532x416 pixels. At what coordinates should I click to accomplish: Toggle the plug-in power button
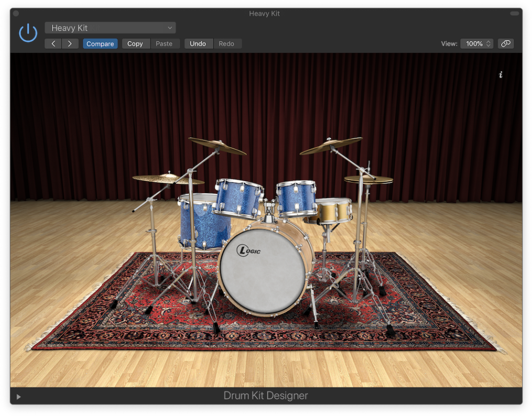coord(28,33)
